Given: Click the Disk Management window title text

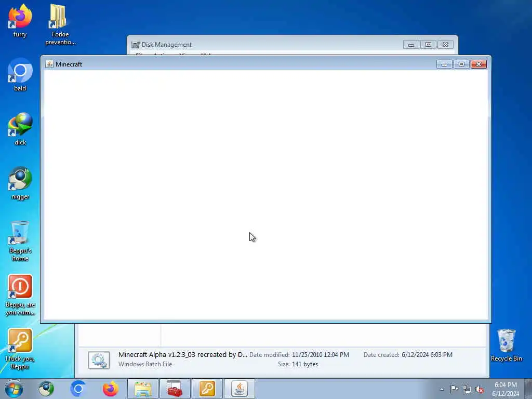Looking at the screenshot, I should point(167,45).
